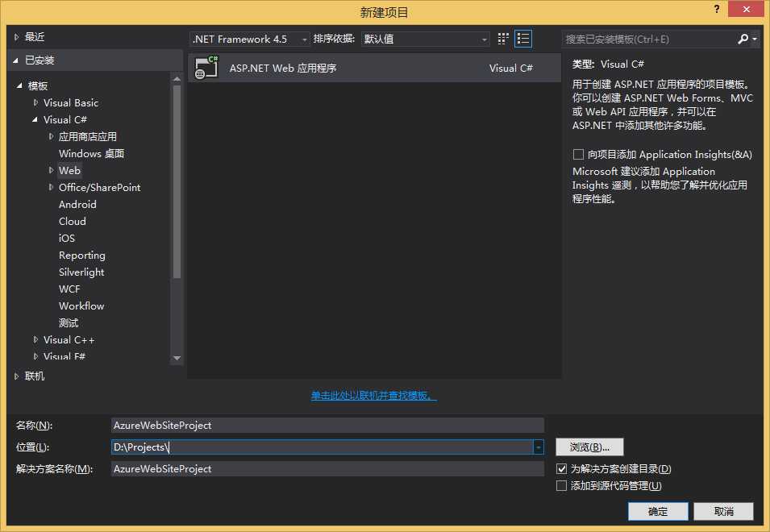Open the location path dropdown arrow
770x532 pixels.
(x=539, y=447)
